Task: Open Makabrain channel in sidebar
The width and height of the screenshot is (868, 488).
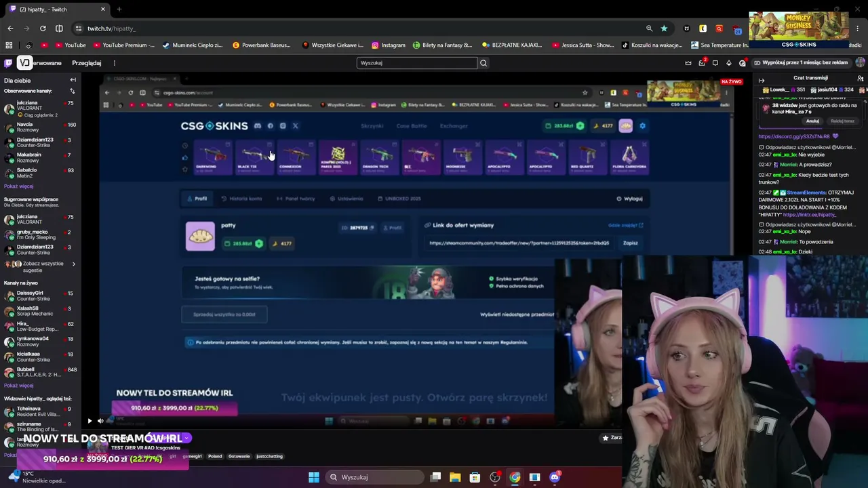Action: pyautogui.click(x=39, y=157)
